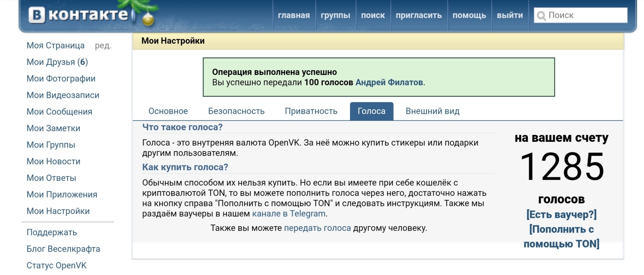Click the ред. edit link beside Моя Страница
This screenshot has width=644, height=275.
[103, 46]
